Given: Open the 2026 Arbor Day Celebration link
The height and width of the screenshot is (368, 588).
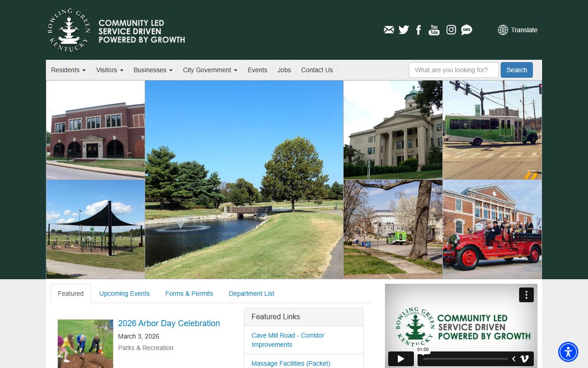Looking at the screenshot, I should pos(169,323).
